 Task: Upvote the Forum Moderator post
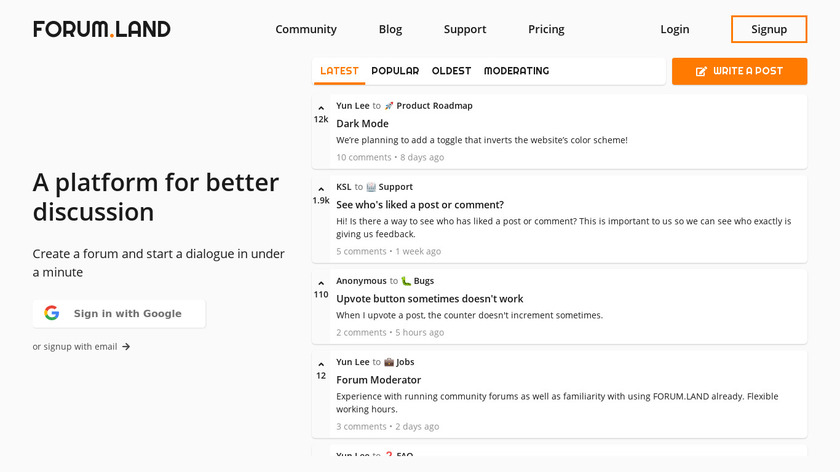click(x=321, y=364)
